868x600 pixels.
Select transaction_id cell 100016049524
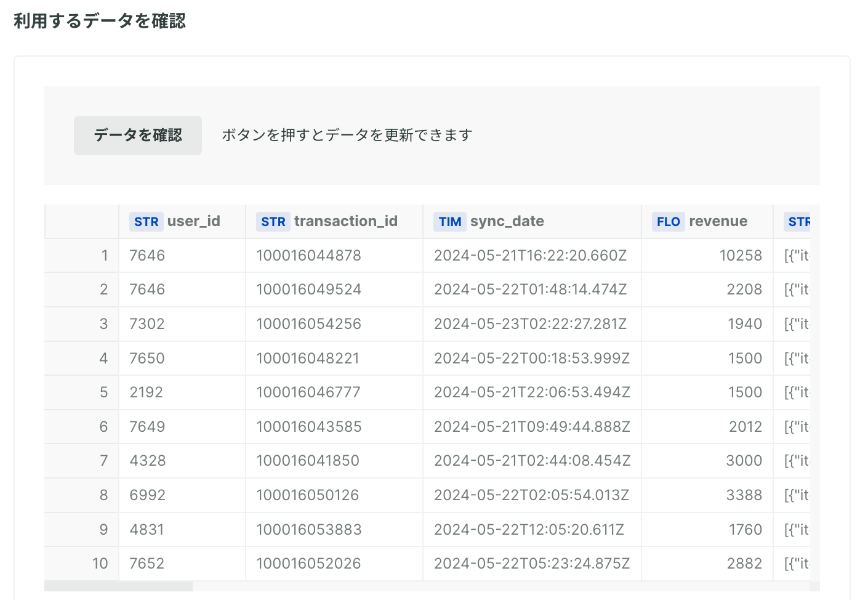334,290
